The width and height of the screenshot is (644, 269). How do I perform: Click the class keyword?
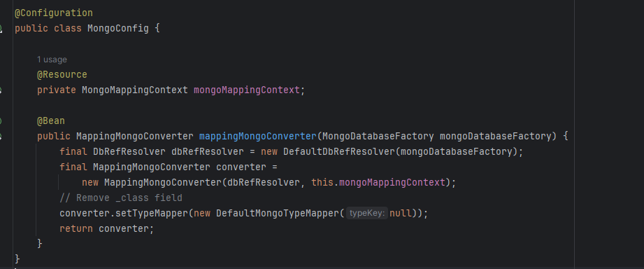68,29
